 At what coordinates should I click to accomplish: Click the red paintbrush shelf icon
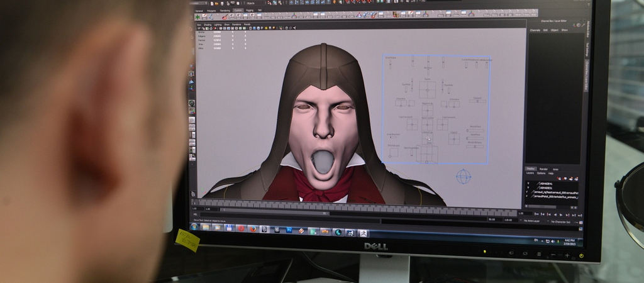click(x=225, y=17)
